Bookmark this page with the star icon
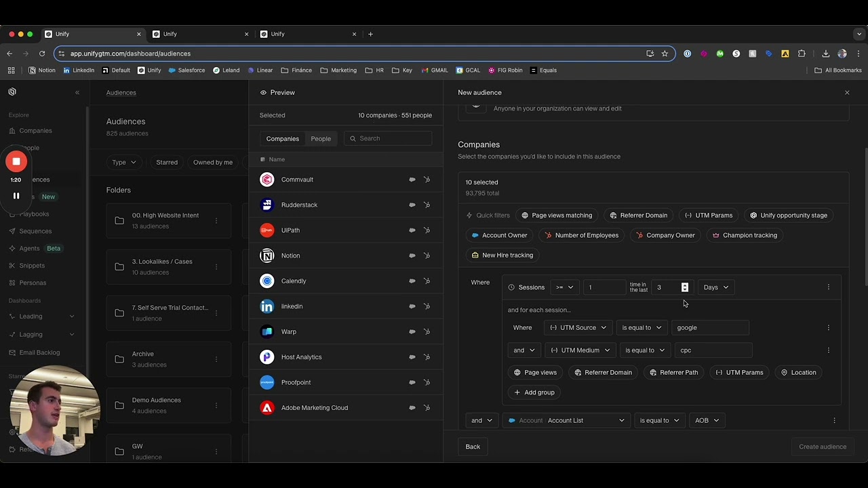Image resolution: width=868 pixels, height=488 pixels. pyautogui.click(x=665, y=54)
